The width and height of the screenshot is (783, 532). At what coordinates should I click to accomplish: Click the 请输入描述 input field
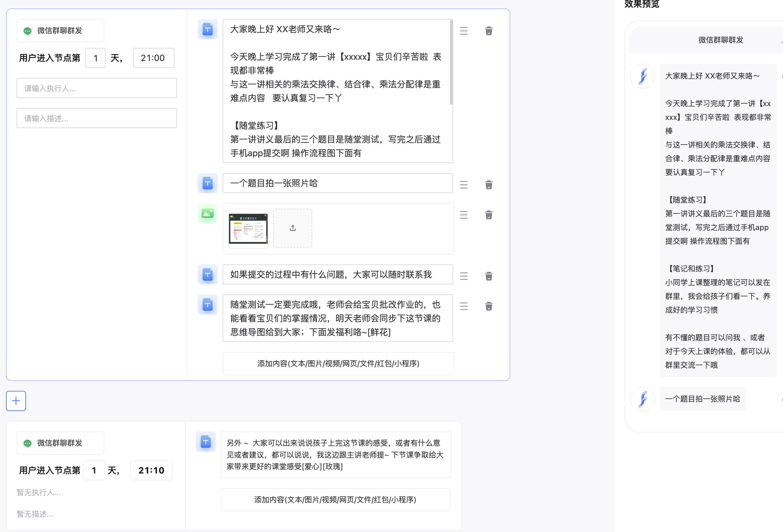point(97,118)
